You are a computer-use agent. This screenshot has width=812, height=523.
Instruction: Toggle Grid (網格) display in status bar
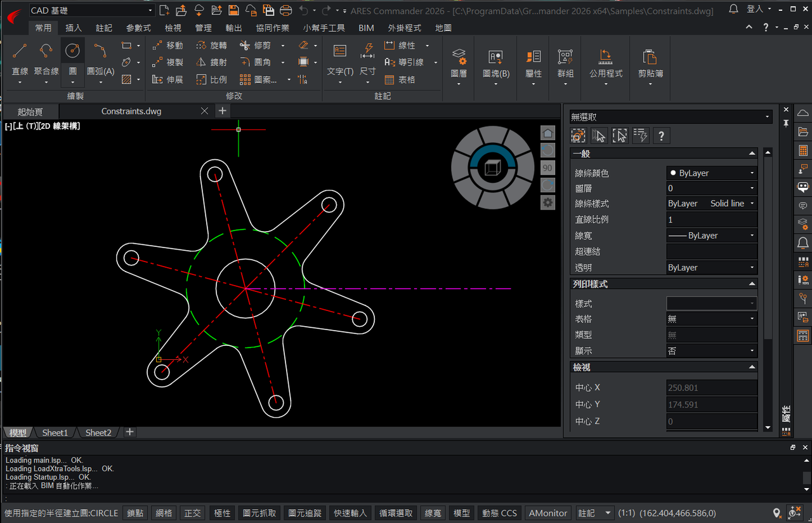coord(164,513)
